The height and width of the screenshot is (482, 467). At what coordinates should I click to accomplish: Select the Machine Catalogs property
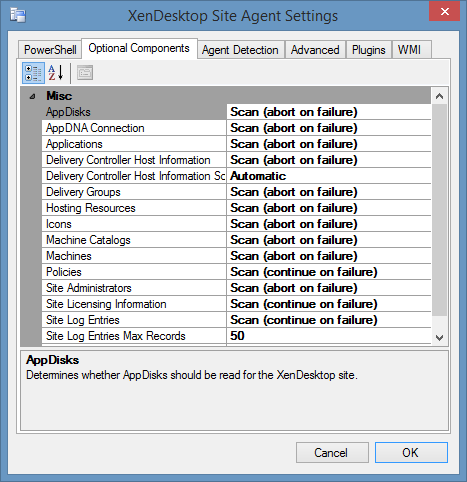click(134, 240)
